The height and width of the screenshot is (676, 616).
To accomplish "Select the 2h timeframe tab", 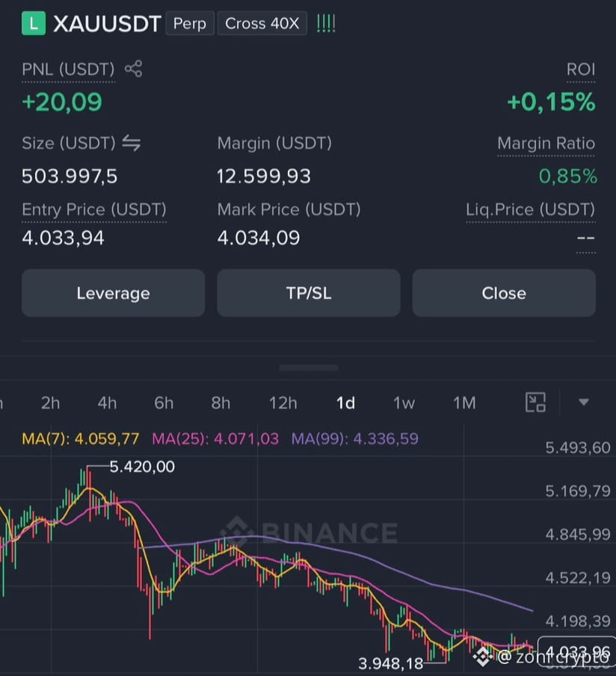I will 50,403.
